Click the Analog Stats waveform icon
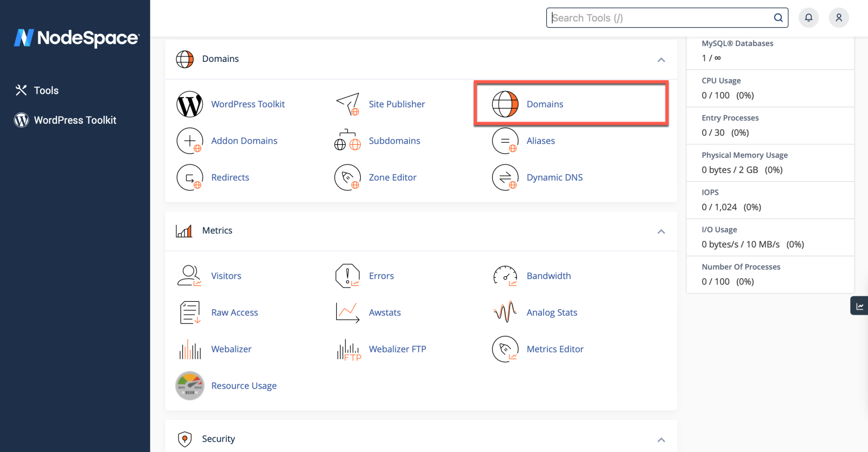 (x=505, y=313)
